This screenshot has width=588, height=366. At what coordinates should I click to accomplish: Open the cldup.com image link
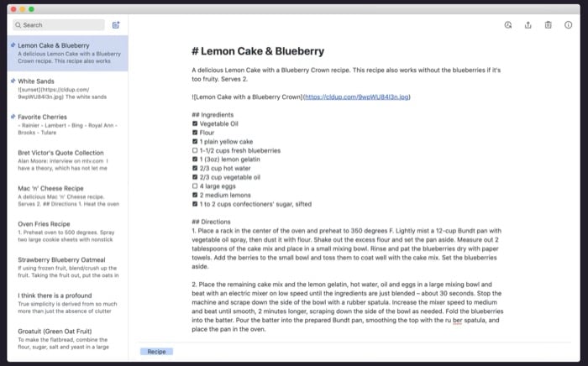[357, 97]
